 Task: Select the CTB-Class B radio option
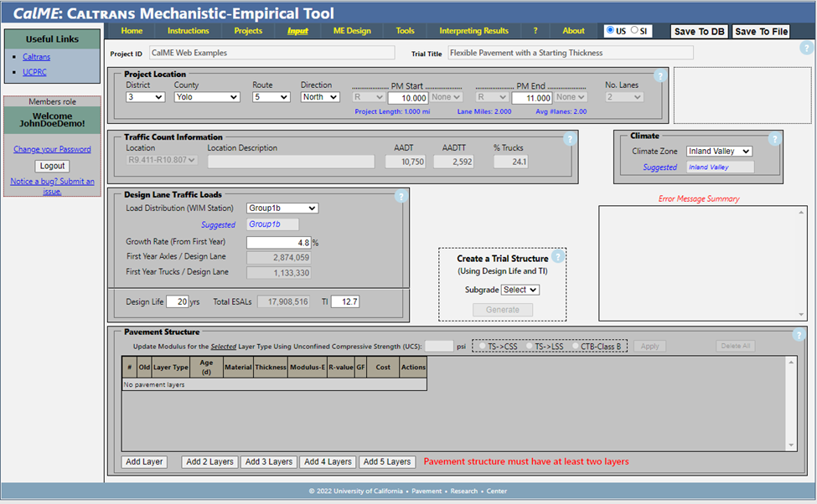pyautogui.click(x=576, y=346)
